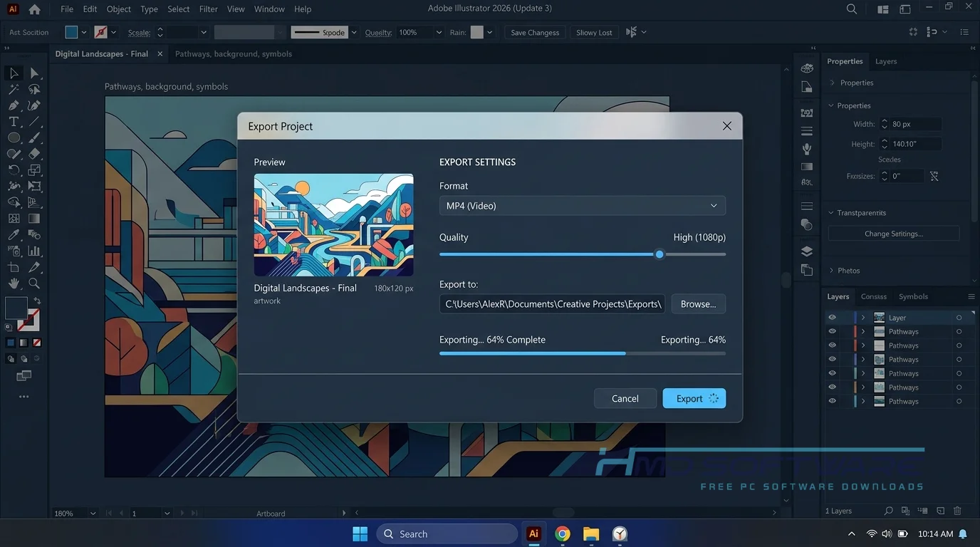Open the Window menu
The height and width of the screenshot is (547, 980).
pyautogui.click(x=269, y=9)
